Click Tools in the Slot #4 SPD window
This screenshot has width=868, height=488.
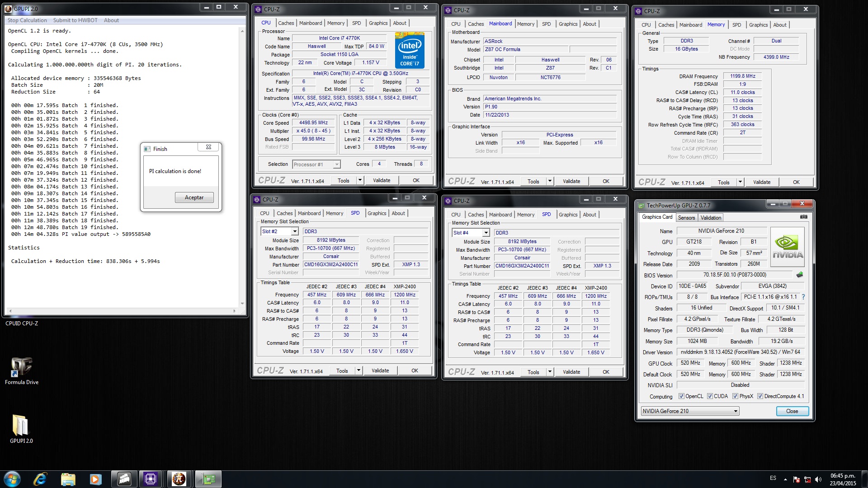tap(533, 372)
